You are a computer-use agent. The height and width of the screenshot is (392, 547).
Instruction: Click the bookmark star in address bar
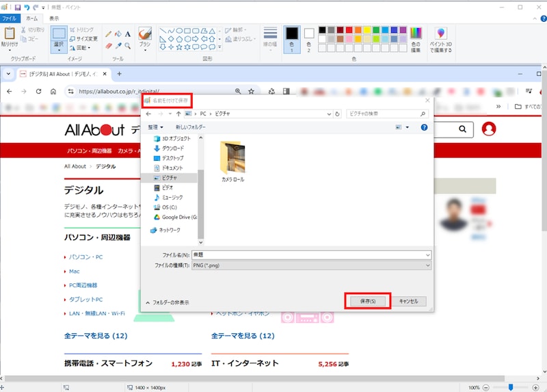[251, 92]
